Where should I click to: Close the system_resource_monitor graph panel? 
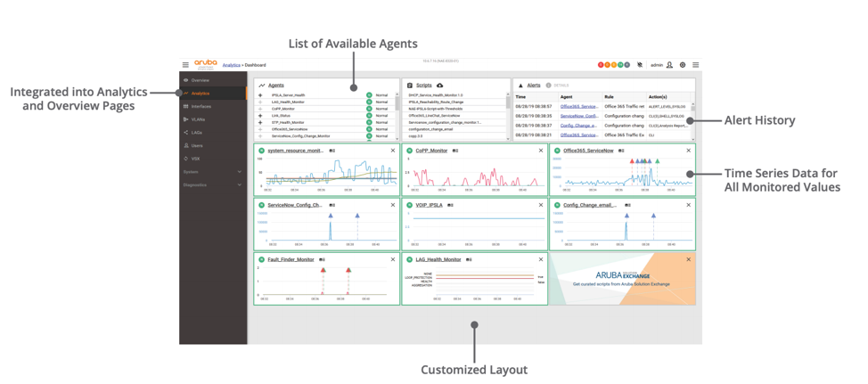click(x=393, y=151)
